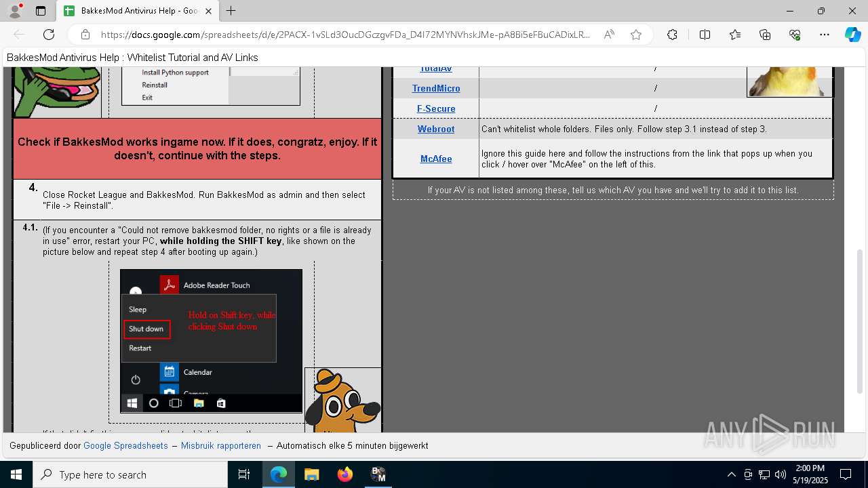Open the tab actions menu icon
The height and width of the screenshot is (488, 868).
[x=41, y=11]
